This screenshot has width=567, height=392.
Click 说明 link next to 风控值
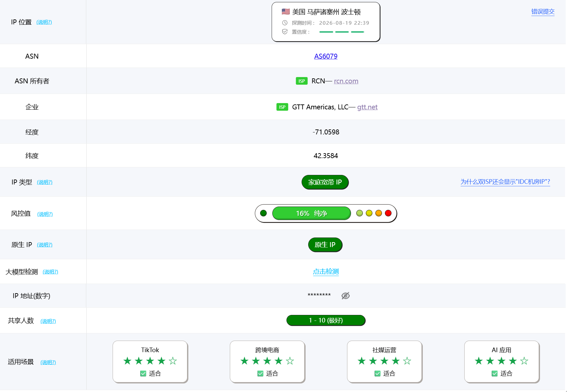pos(45,214)
